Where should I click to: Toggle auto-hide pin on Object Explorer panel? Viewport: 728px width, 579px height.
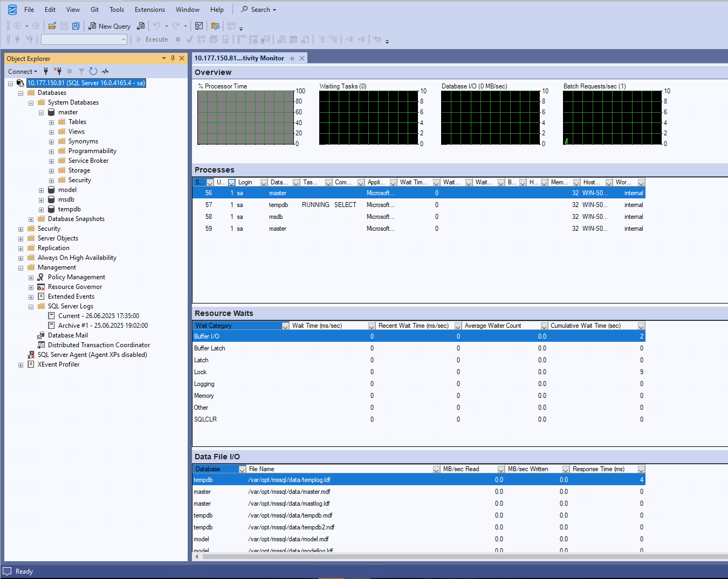click(173, 58)
